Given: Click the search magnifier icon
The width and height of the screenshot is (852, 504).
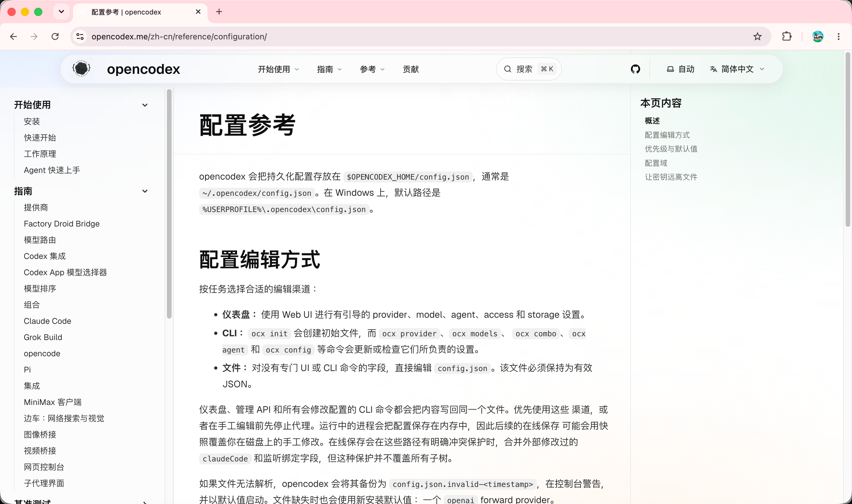Looking at the screenshot, I should pyautogui.click(x=507, y=69).
